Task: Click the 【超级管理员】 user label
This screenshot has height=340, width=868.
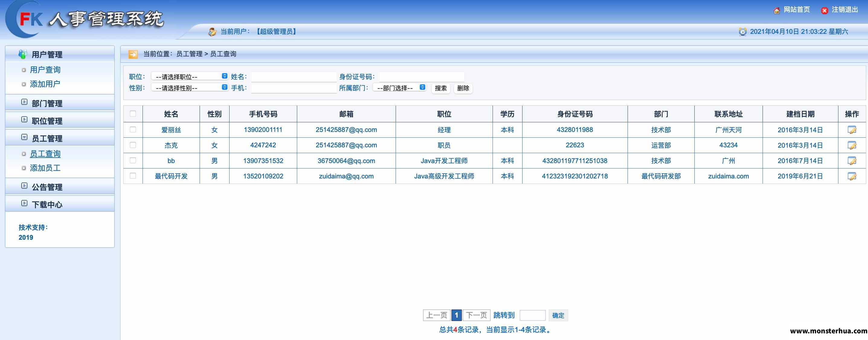Action: [x=276, y=32]
